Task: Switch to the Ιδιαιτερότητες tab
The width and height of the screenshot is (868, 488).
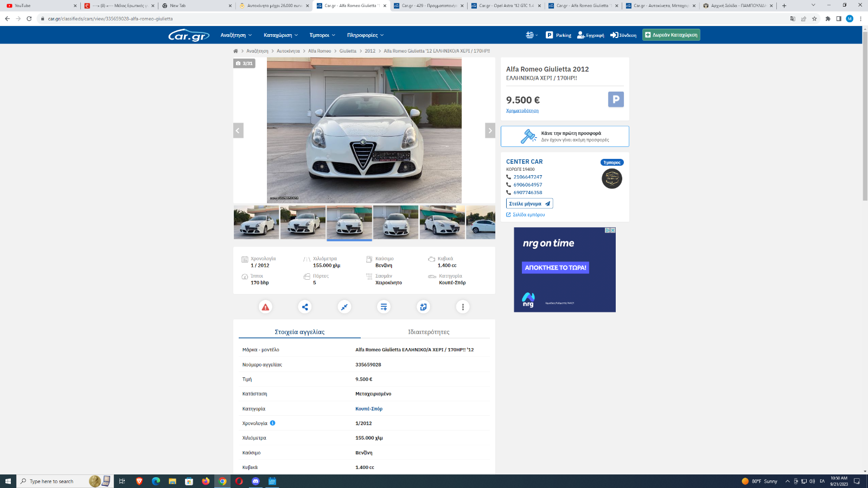Action: [x=429, y=332]
